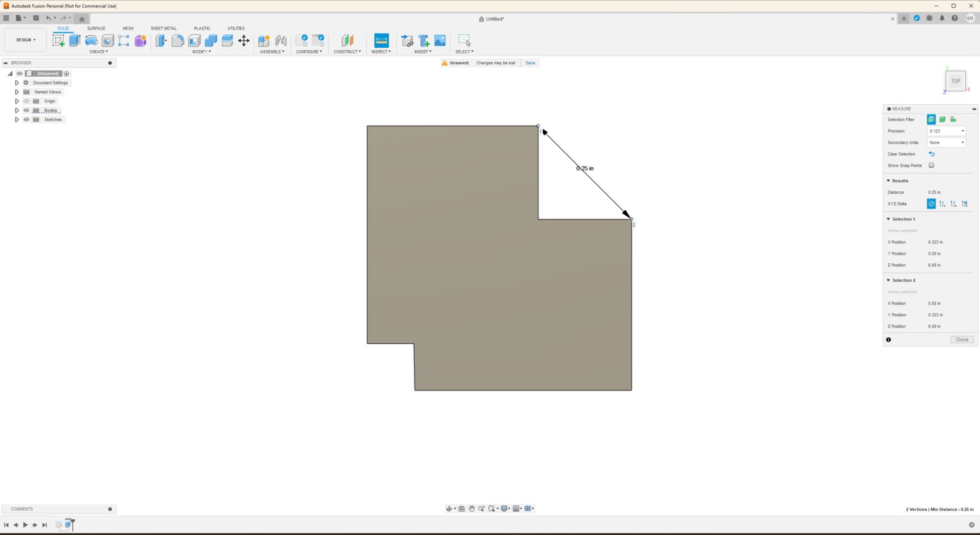The width and height of the screenshot is (980, 535).
Task: Click the Change Parameters table icon
Action: click(x=318, y=40)
